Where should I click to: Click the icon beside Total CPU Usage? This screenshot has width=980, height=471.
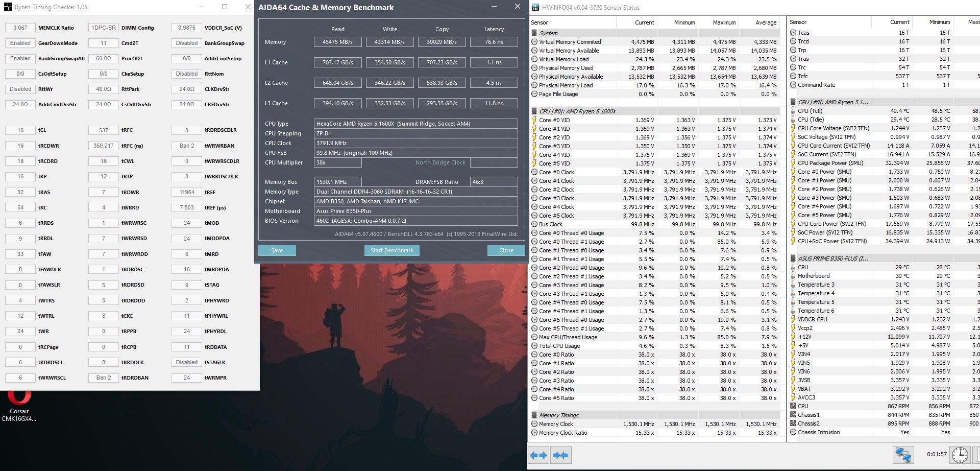(534, 346)
